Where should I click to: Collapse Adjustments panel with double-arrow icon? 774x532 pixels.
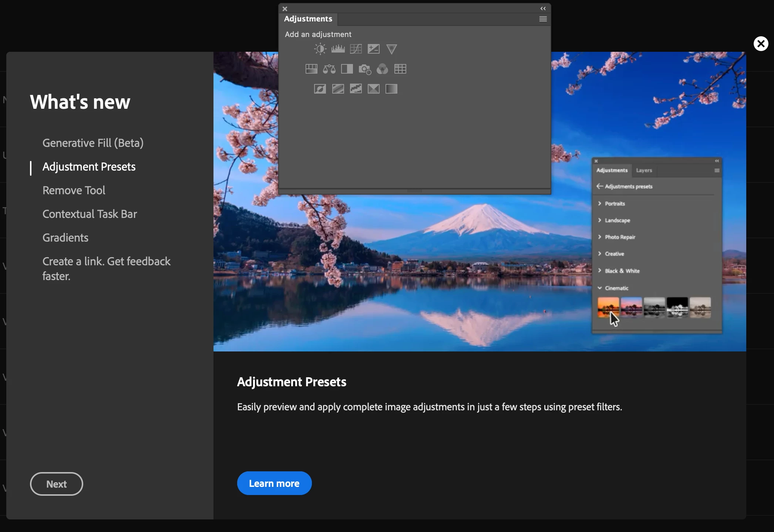point(543,9)
